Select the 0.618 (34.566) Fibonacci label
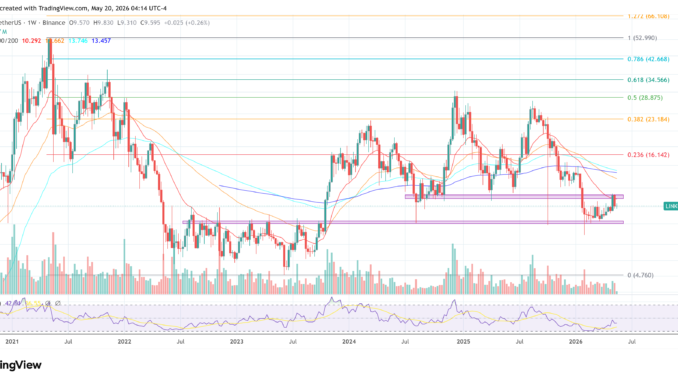Viewport: 678px width, 381px height. [x=648, y=80]
